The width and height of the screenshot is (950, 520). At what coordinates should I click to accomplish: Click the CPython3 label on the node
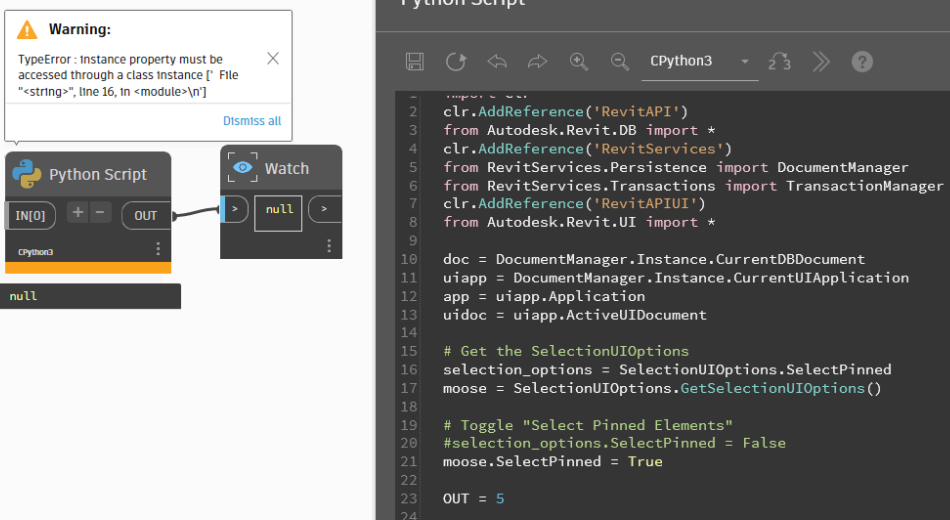36,252
